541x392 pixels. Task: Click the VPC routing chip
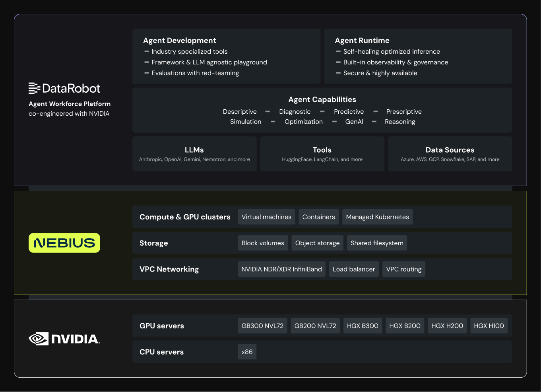[403, 269]
